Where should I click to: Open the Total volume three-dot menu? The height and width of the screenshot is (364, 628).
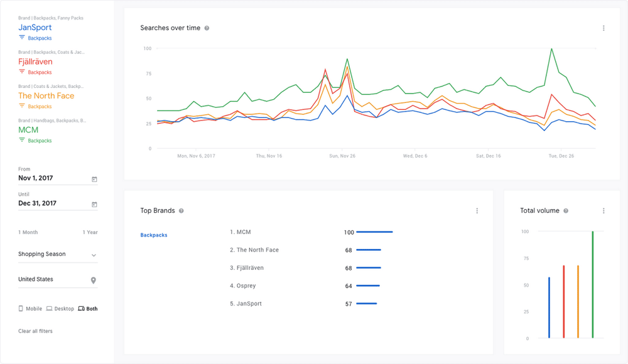[x=604, y=211]
